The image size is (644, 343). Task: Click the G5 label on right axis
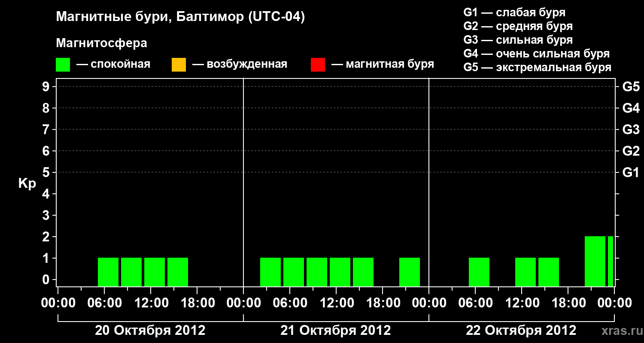[631, 87]
